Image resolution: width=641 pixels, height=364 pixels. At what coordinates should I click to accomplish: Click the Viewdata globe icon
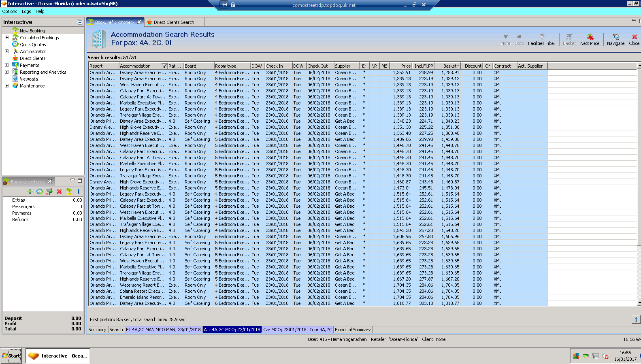(x=15, y=79)
